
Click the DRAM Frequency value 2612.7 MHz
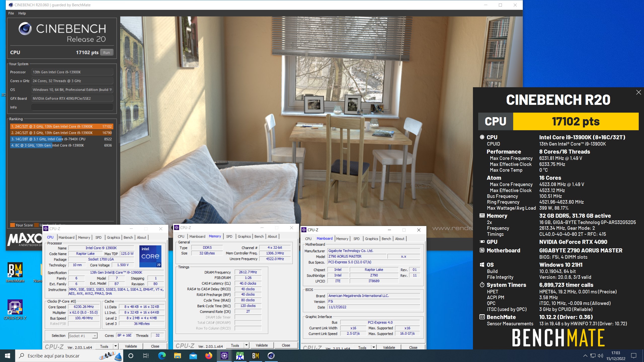(x=248, y=272)
